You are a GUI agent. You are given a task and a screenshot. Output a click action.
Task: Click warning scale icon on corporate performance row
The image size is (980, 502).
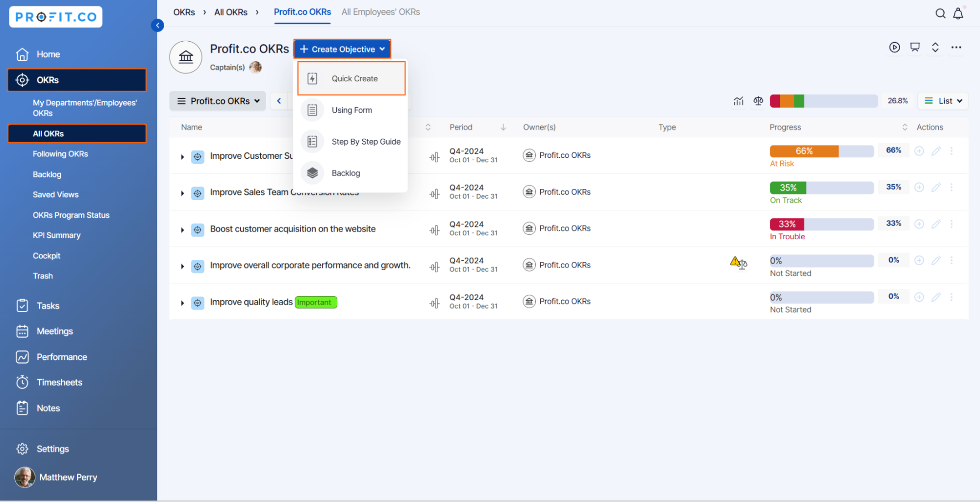click(x=738, y=263)
